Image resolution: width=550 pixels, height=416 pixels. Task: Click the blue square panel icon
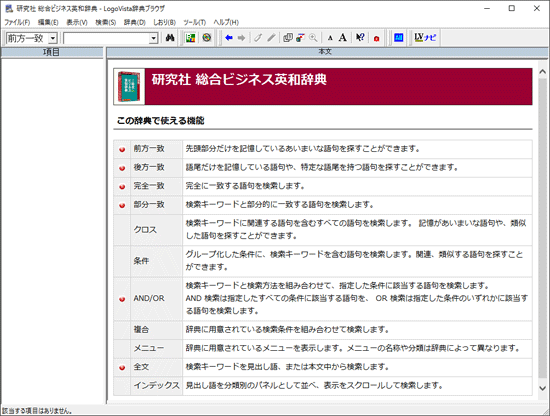[x=398, y=38]
